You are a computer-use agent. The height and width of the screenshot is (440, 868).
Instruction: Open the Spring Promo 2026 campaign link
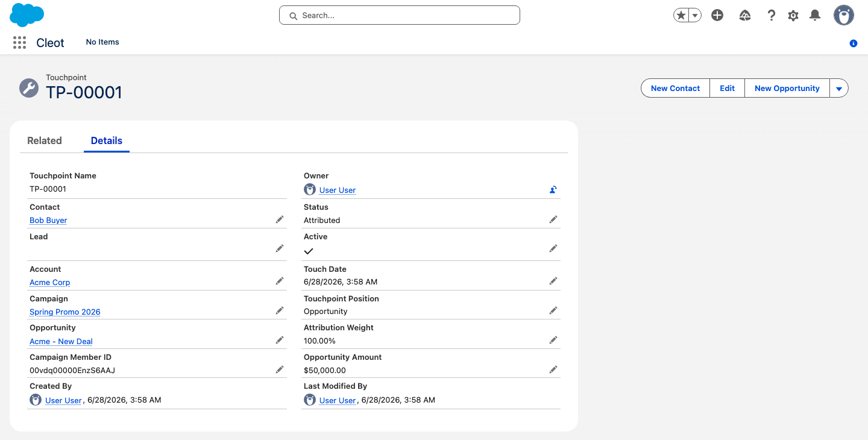tap(65, 312)
